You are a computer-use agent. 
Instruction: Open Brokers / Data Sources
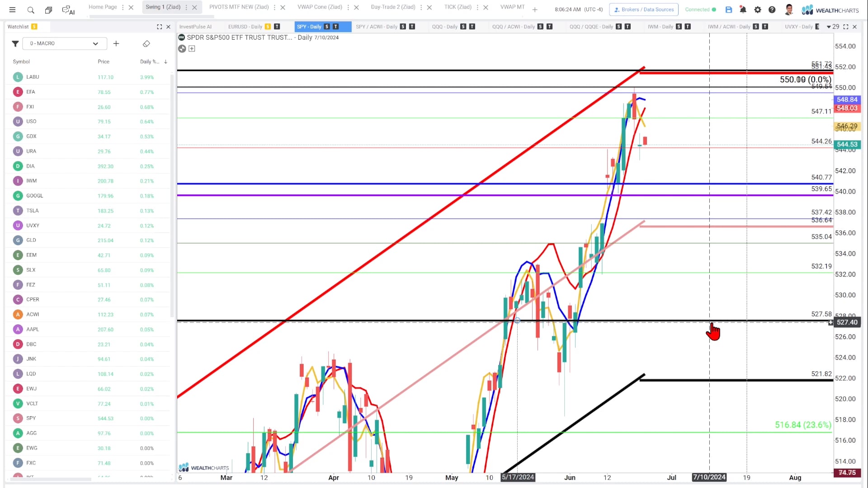point(644,9)
